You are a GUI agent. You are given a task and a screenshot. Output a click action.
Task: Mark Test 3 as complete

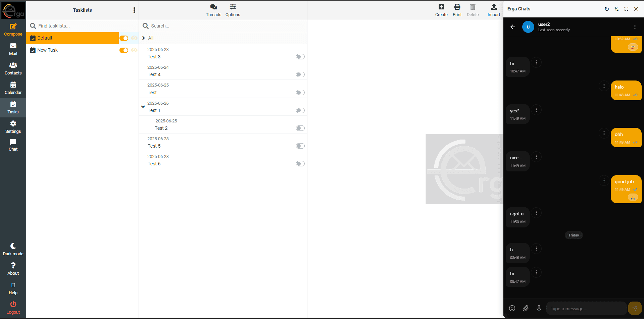tap(300, 57)
